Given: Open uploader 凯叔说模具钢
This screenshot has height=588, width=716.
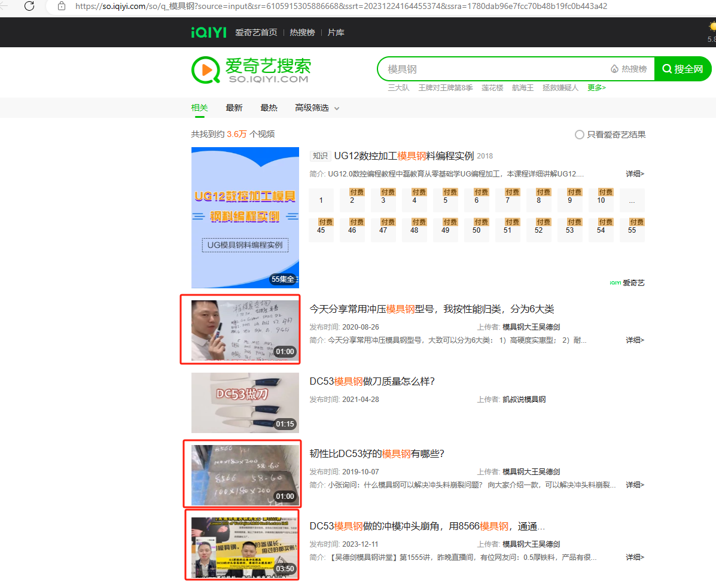Looking at the screenshot, I should (524, 400).
